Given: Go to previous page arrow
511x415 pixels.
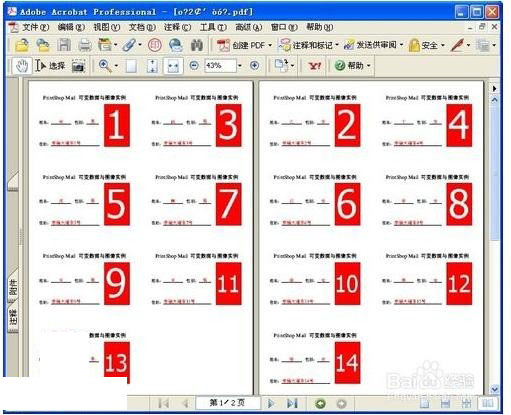Looking at the screenshot, I should pos(185,403).
